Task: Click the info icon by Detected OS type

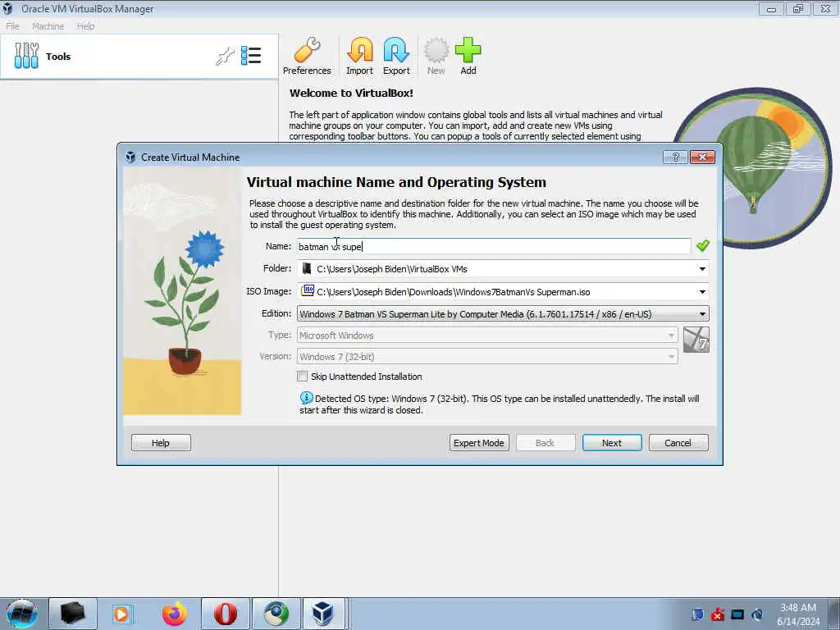Action: [x=306, y=398]
